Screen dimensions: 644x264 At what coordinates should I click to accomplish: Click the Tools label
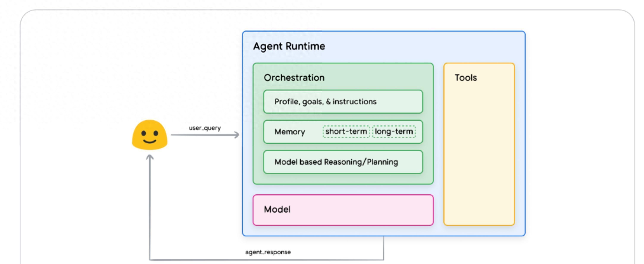(466, 78)
